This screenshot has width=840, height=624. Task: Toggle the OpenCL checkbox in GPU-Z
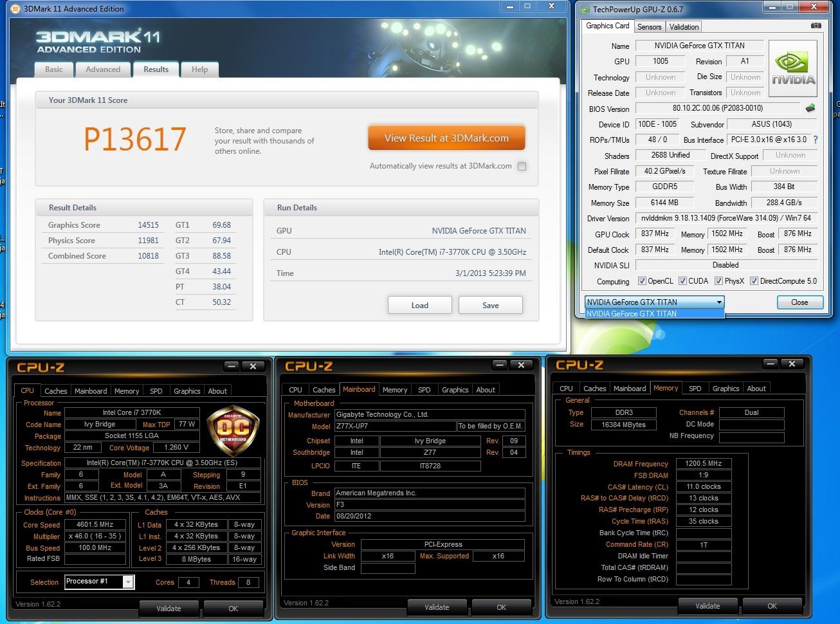[642, 281]
